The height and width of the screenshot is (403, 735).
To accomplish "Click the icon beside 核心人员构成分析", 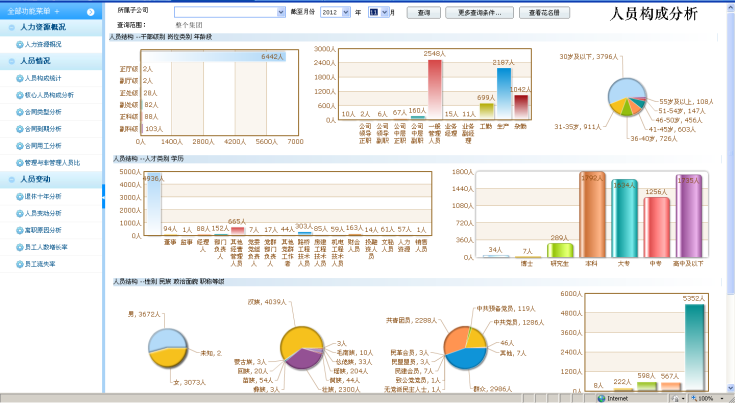I will click(19, 95).
